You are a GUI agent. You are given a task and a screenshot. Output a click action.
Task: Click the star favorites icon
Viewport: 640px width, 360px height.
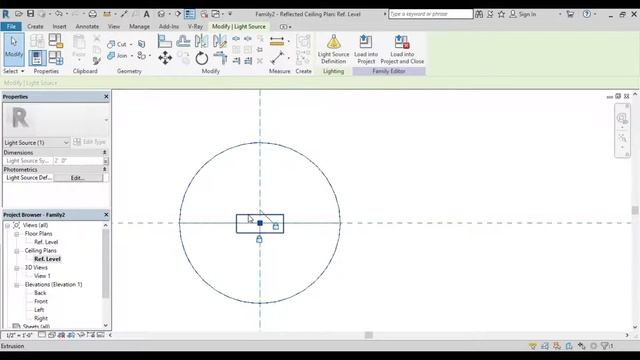pos(501,14)
